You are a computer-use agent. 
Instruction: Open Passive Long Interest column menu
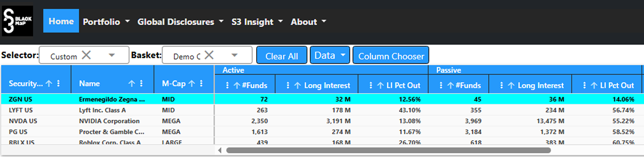(x=502, y=86)
